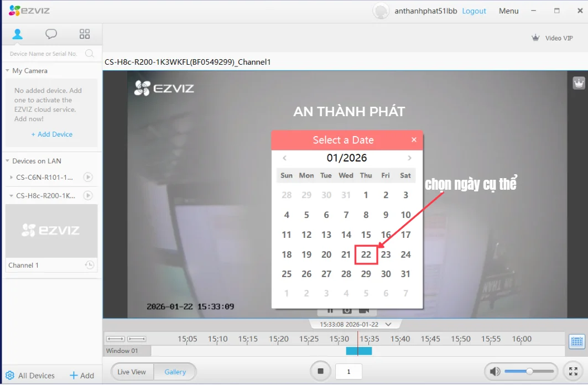Pause the video playback
The image size is (588, 385).
(330, 310)
